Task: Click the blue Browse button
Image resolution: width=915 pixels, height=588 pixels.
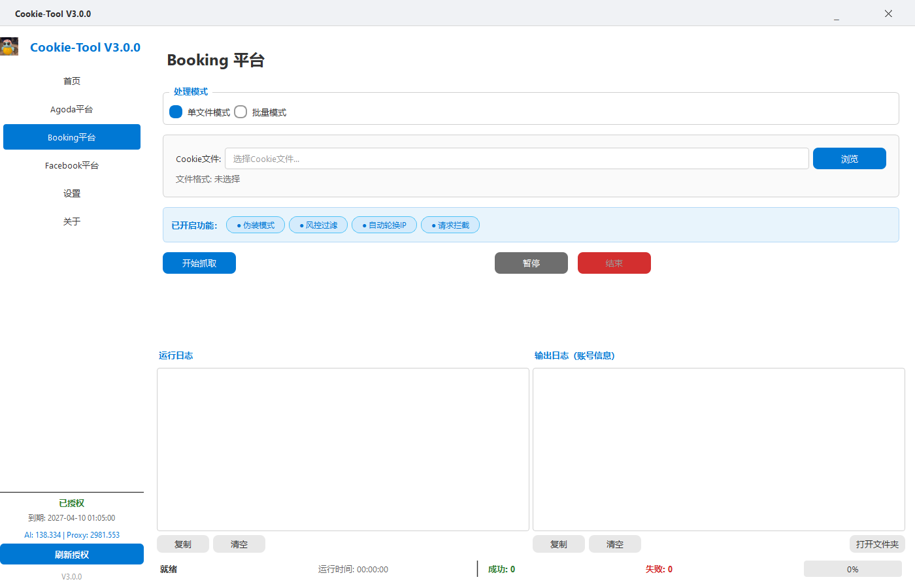Action: tap(849, 159)
